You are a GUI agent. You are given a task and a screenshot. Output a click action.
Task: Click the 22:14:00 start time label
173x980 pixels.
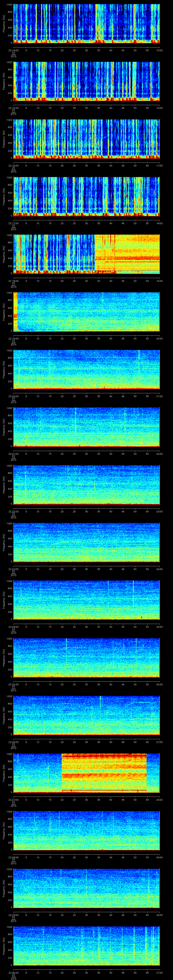click(13, 50)
